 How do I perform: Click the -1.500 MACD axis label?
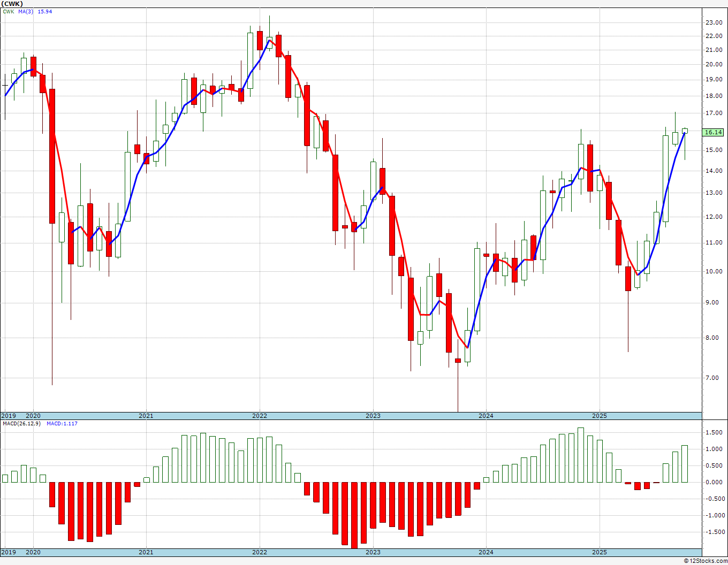(714, 532)
